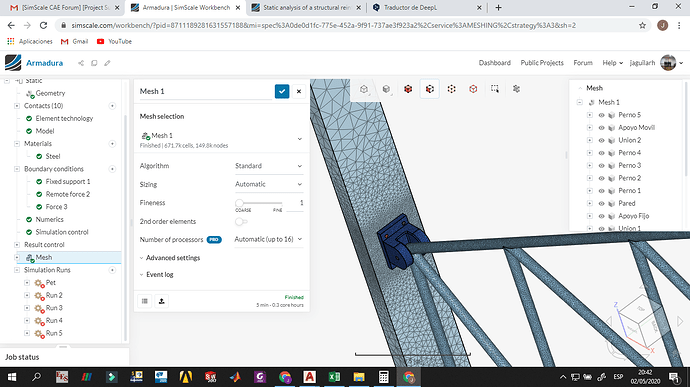This screenshot has width=690, height=387.
Task: Switch to Traductor de DeepL tab
Action: (427, 7)
